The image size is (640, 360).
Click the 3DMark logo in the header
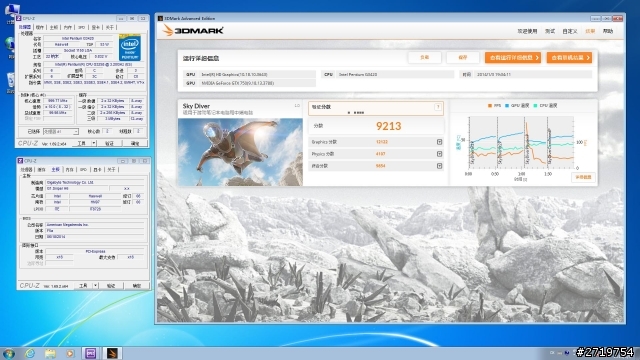(193, 31)
